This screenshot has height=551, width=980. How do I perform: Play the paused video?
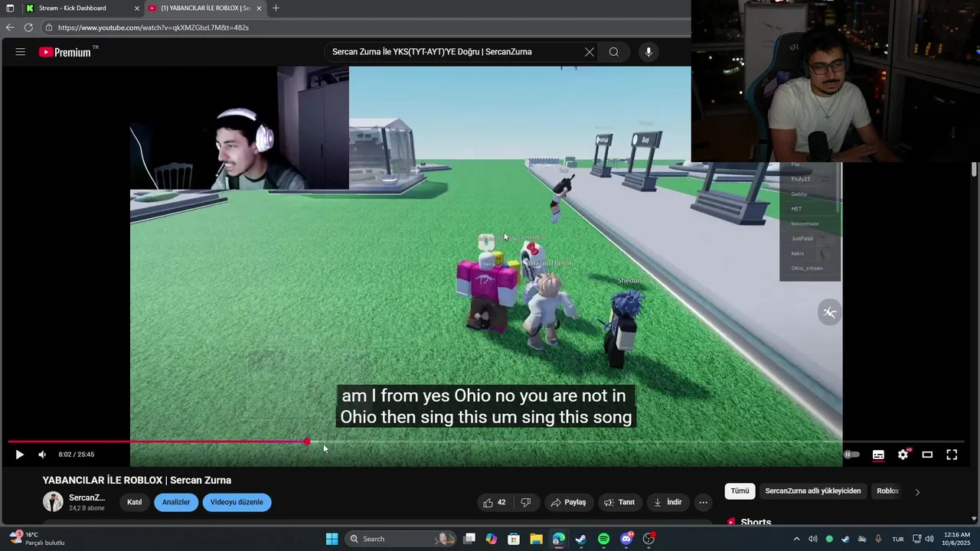(20, 455)
